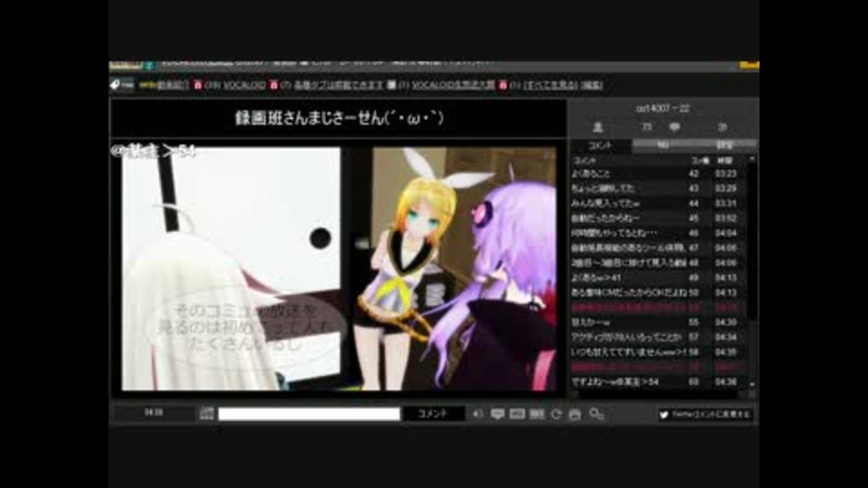Click the 184 anonymity icon in the player bar
This screenshot has width=868, height=488.
click(517, 414)
